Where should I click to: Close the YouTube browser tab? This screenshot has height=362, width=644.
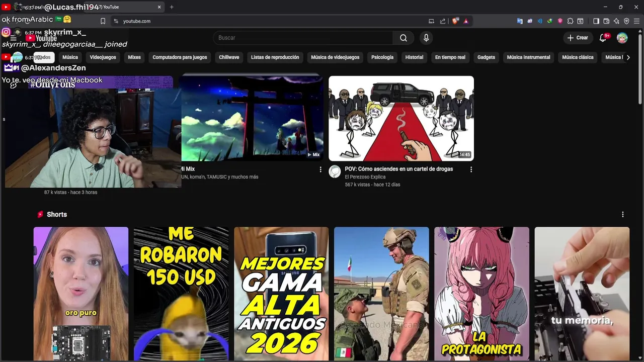pos(159,7)
